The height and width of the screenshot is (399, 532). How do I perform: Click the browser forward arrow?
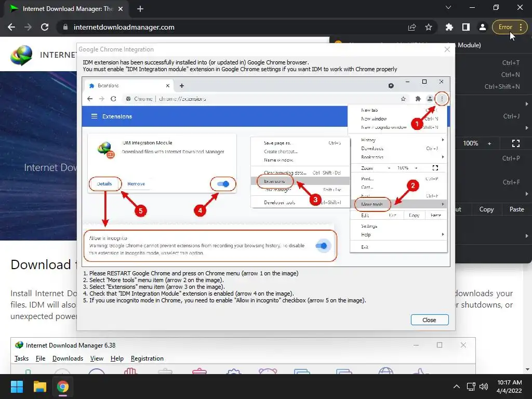(28, 27)
